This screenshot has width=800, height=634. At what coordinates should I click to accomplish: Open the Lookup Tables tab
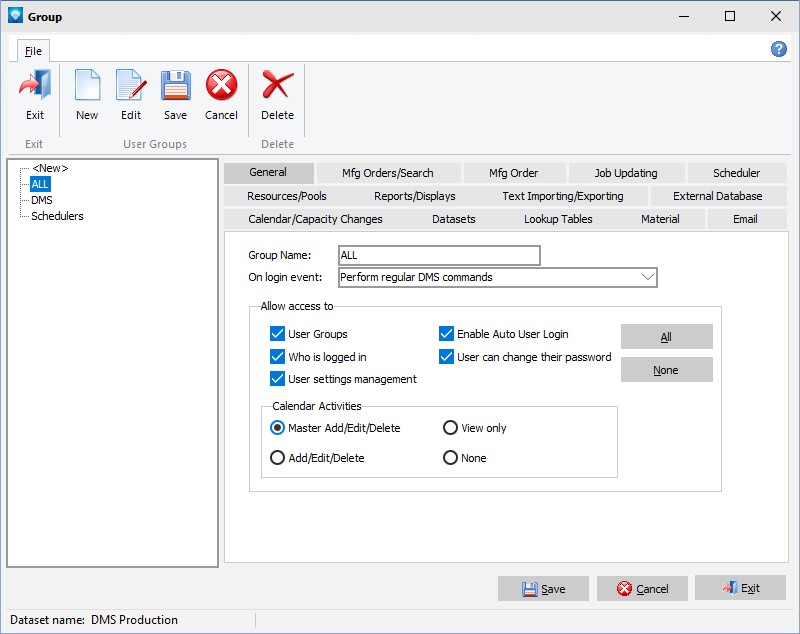tap(558, 219)
